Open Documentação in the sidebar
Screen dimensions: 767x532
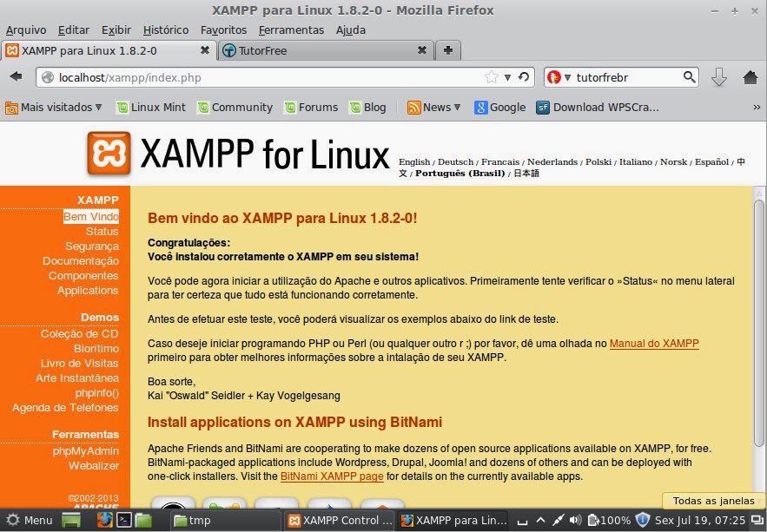(81, 261)
